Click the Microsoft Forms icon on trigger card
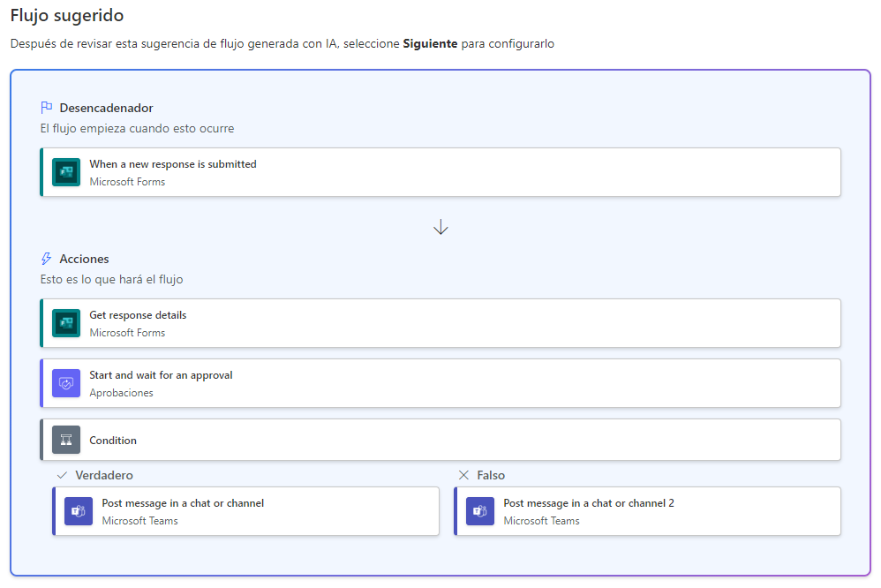Viewport: 881px width, 588px height. click(x=66, y=172)
